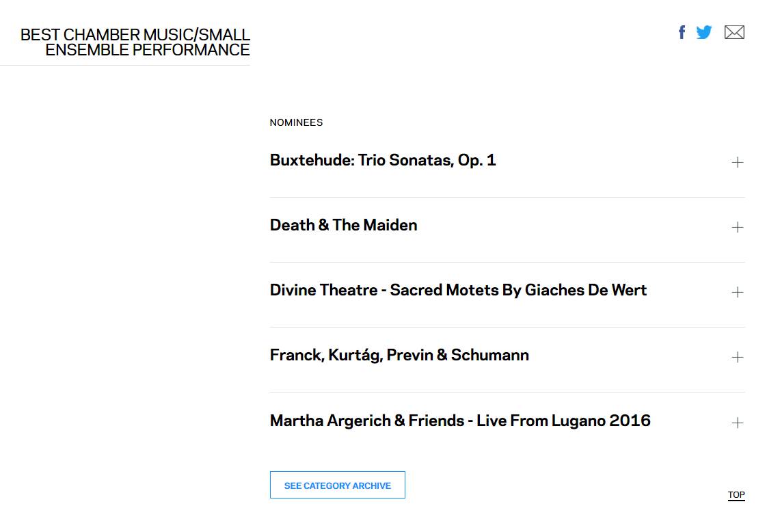Screen dimensions: 767x532
Task: Select the Franck, Kurtág, Previn & Schumann title
Action: click(399, 356)
